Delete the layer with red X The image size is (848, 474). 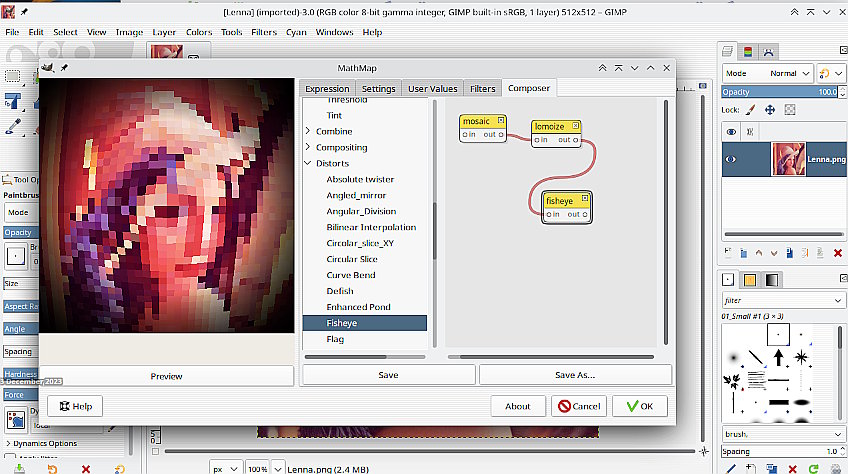[838, 253]
